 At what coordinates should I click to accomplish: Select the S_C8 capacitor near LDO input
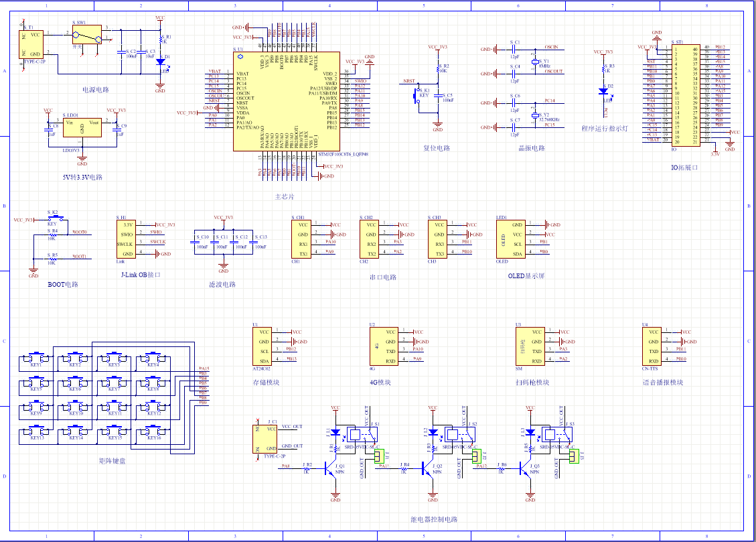coord(48,129)
